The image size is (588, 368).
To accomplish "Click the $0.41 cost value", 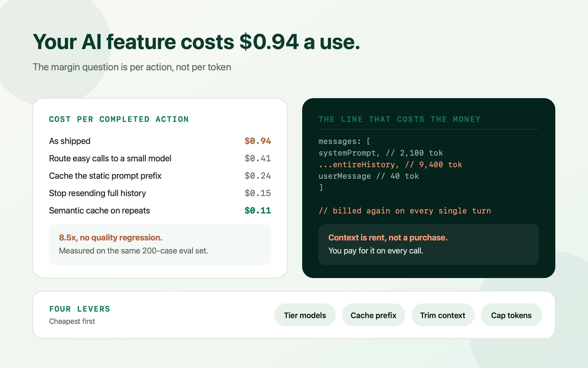I will (x=257, y=158).
